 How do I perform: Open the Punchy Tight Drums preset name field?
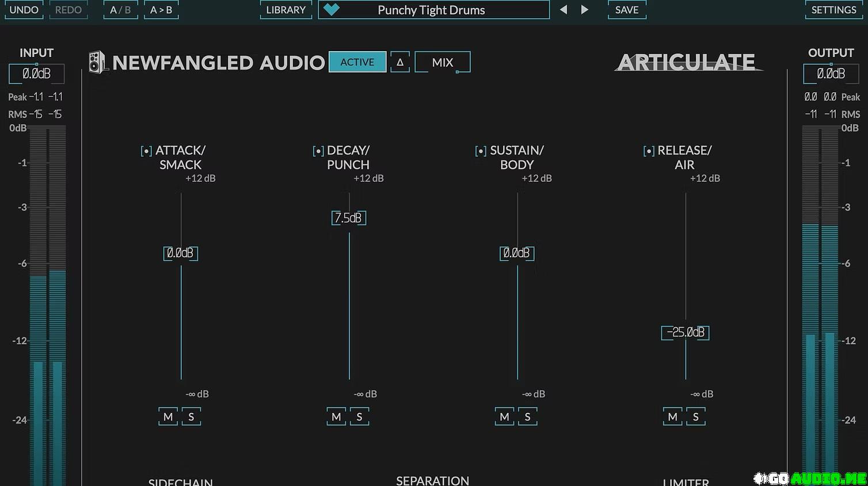coord(434,10)
